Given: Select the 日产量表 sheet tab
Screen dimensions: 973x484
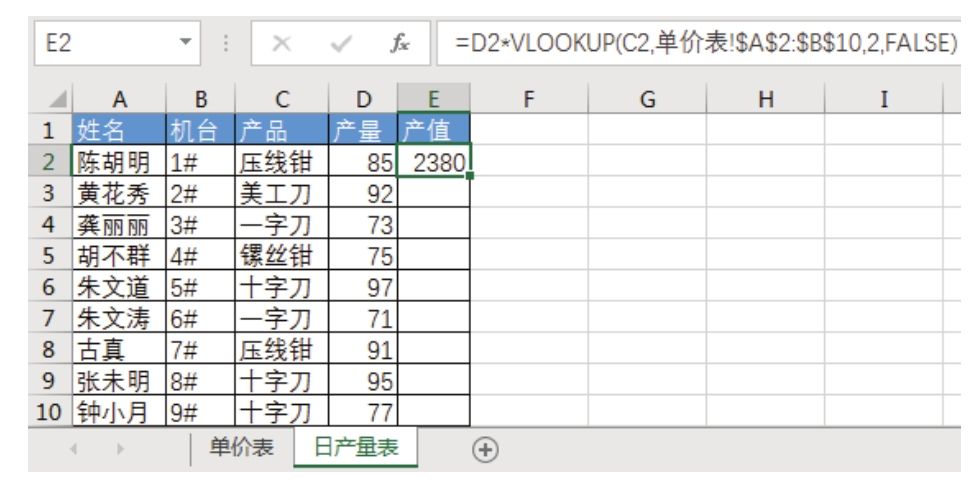Looking at the screenshot, I should (x=356, y=446).
